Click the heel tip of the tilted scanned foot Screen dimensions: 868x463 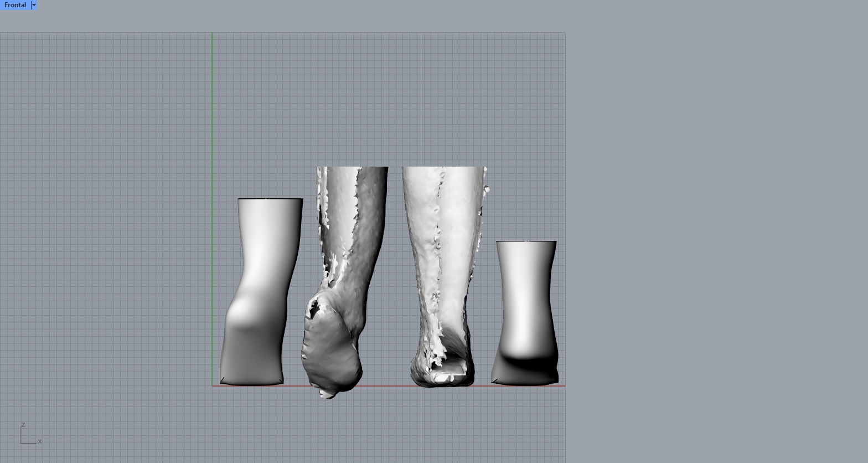(328, 395)
